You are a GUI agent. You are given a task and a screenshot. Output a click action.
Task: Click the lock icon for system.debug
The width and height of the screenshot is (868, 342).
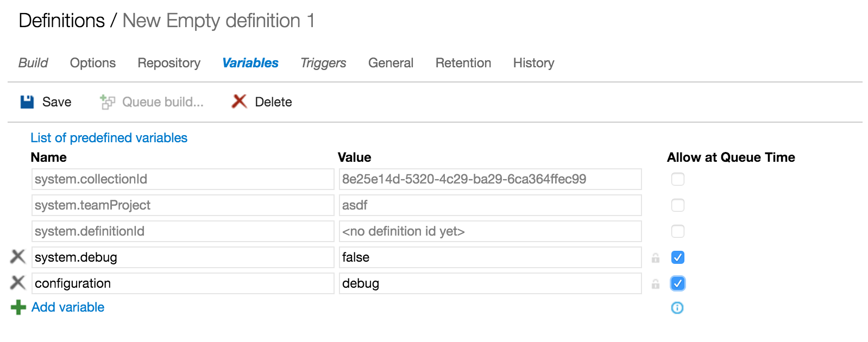click(x=656, y=258)
